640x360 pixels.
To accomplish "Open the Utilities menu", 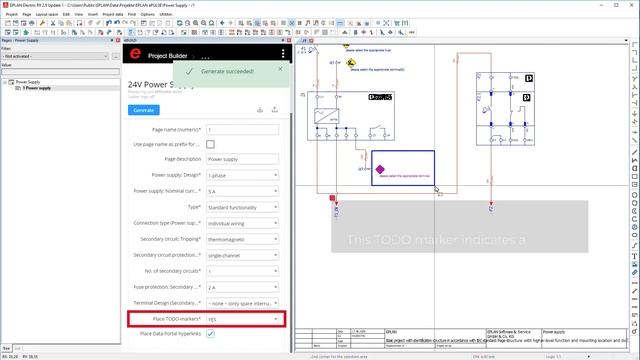I will click(166, 14).
